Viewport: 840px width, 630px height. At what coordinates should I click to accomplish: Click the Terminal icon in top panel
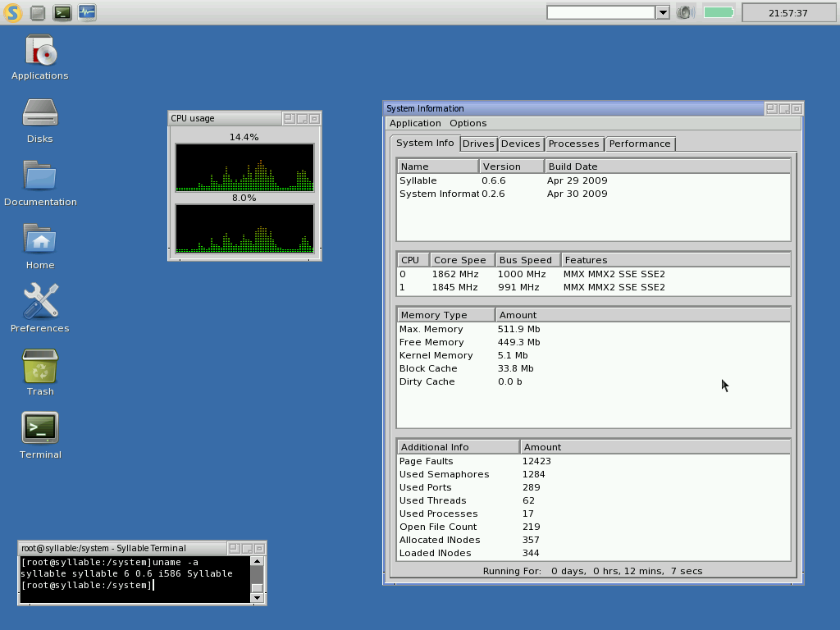[62, 12]
